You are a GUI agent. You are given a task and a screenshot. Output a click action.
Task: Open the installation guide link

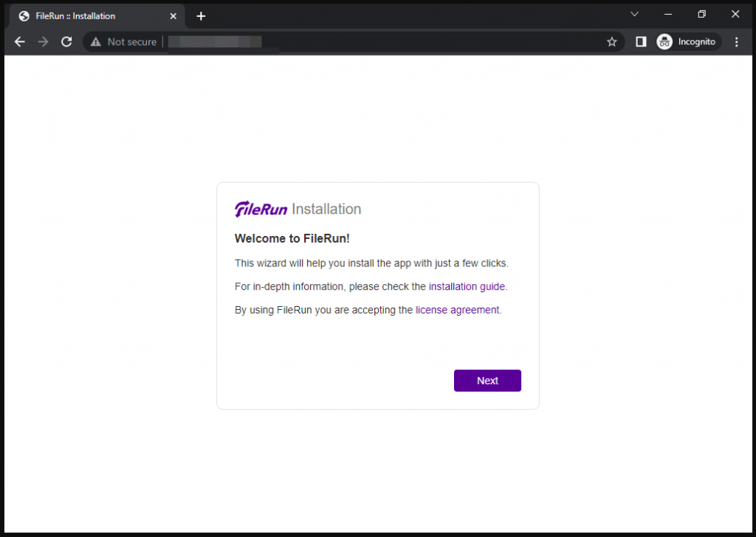pyautogui.click(x=466, y=286)
